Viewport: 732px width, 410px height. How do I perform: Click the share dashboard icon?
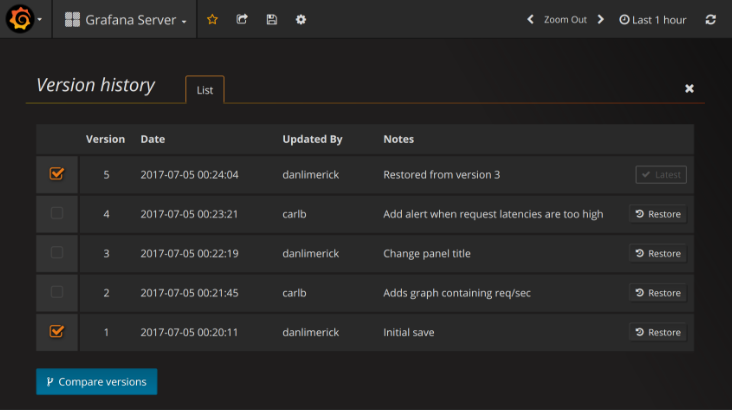(242, 19)
